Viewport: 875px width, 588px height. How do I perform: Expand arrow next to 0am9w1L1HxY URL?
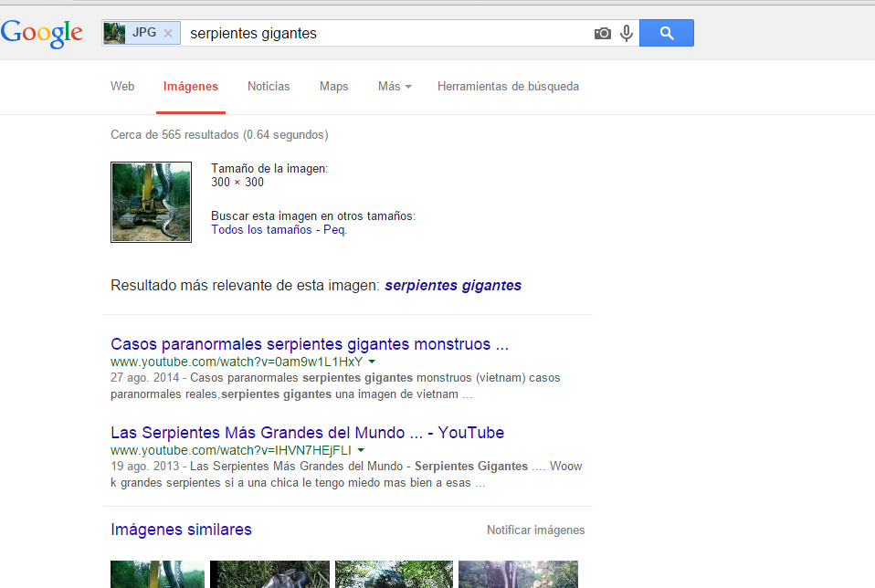pos(373,362)
